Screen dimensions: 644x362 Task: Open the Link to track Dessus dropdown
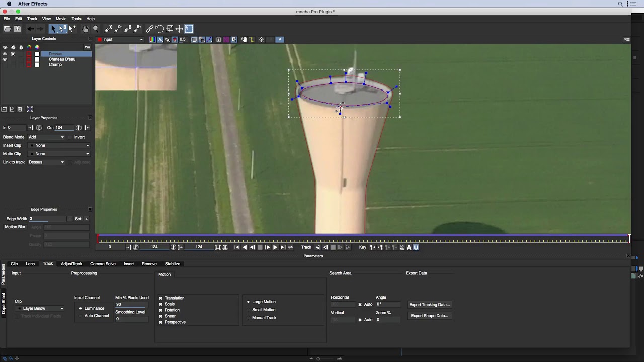coord(46,162)
